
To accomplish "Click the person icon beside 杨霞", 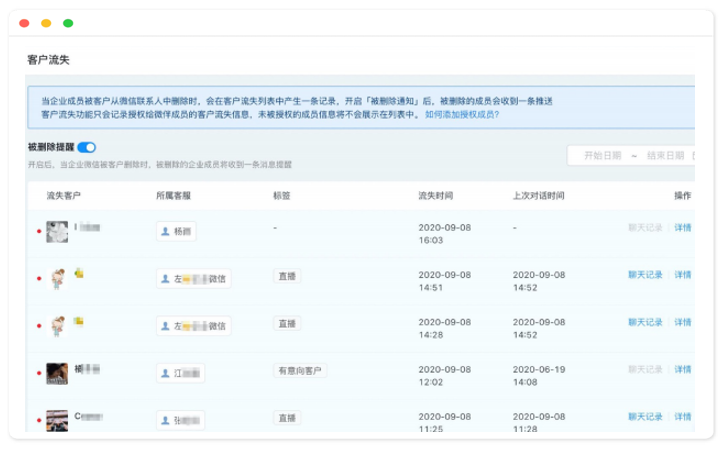I will (166, 232).
